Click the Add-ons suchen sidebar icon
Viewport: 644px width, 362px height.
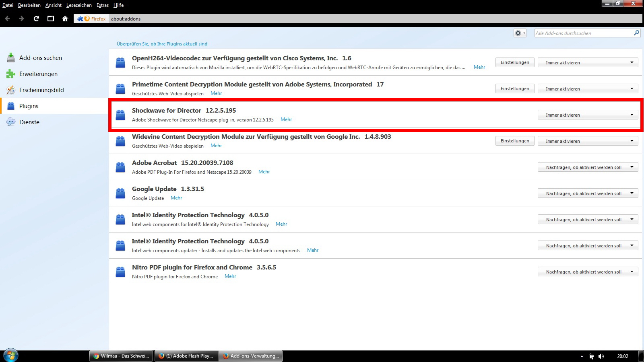point(11,58)
